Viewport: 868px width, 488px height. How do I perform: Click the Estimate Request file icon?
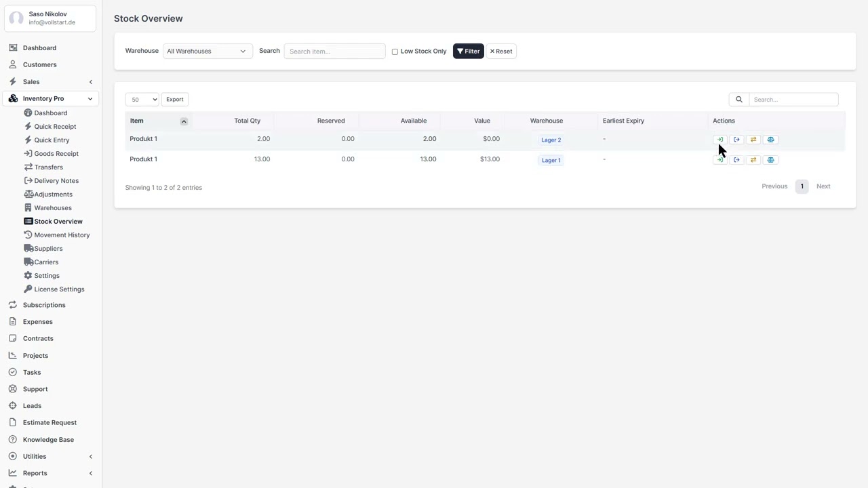pos(13,422)
